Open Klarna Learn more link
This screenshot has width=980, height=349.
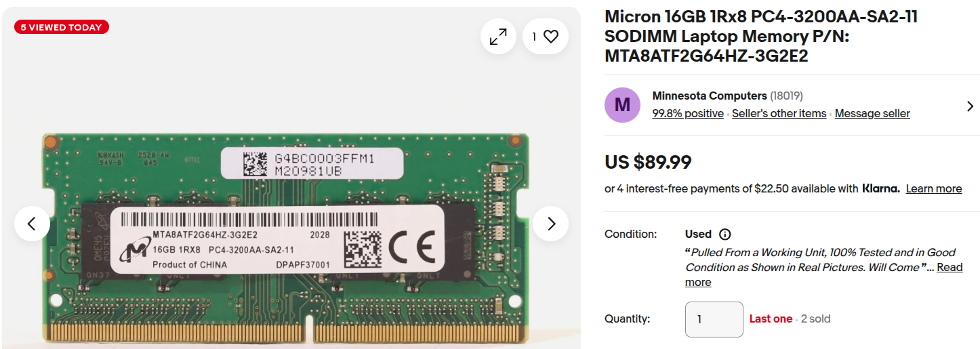933,189
